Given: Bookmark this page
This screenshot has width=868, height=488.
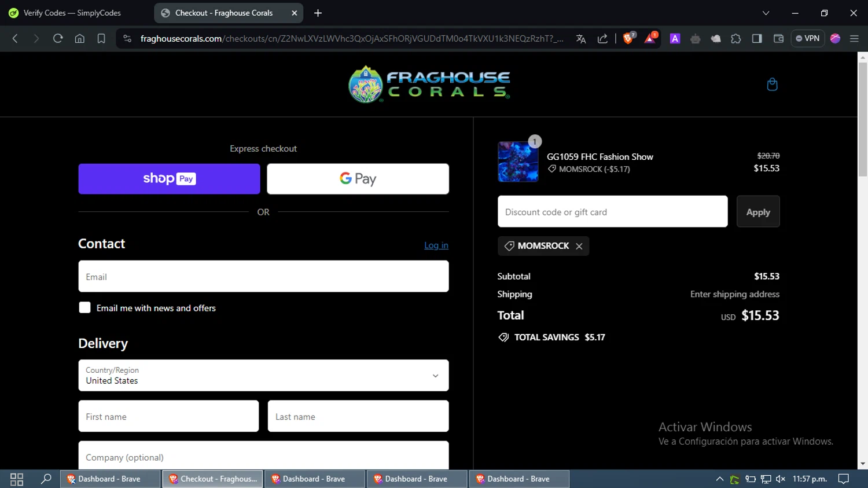Looking at the screenshot, I should coord(101,39).
